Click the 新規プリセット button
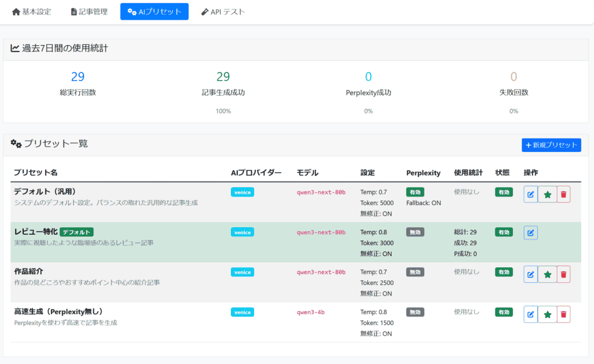The height and width of the screenshot is (364, 594). (550, 145)
